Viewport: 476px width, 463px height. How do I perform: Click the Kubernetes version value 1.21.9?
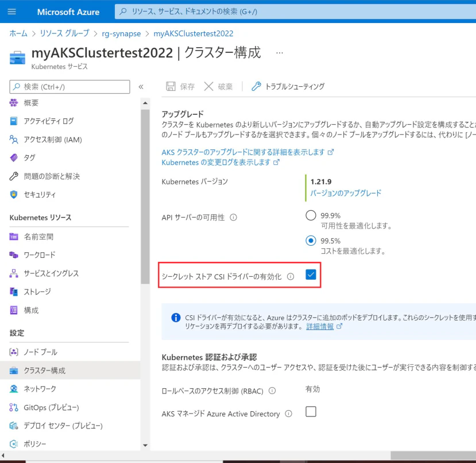click(x=321, y=182)
